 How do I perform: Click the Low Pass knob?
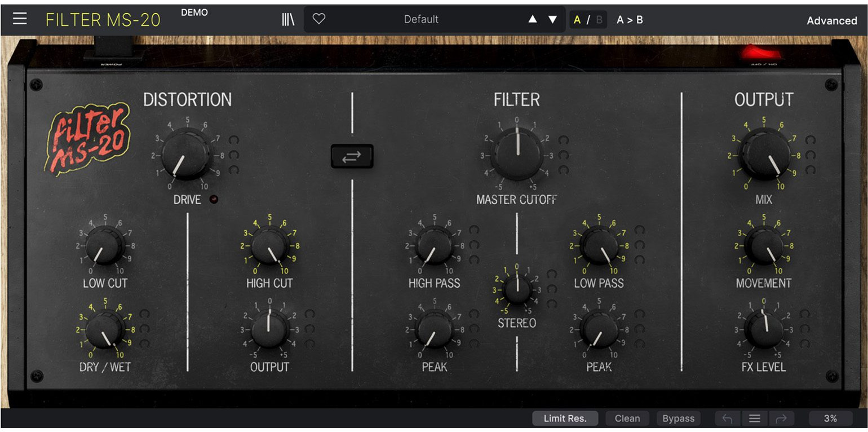(599, 245)
